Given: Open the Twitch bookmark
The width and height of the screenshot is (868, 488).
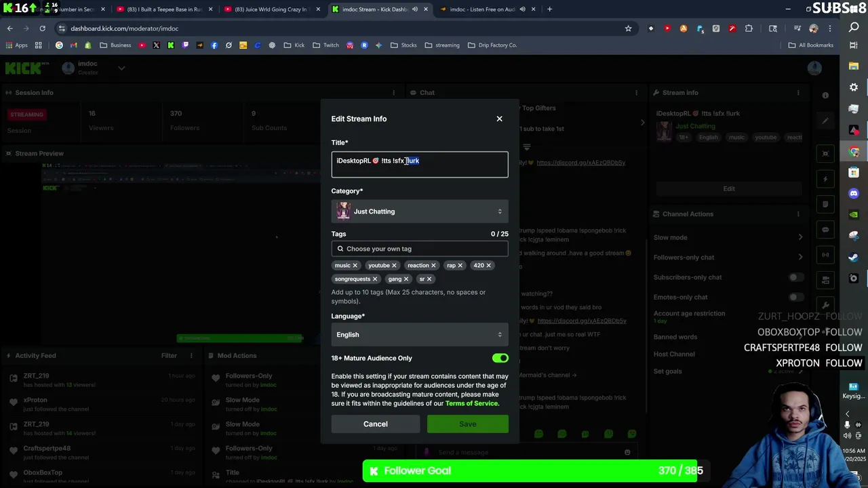Looking at the screenshot, I should point(326,45).
